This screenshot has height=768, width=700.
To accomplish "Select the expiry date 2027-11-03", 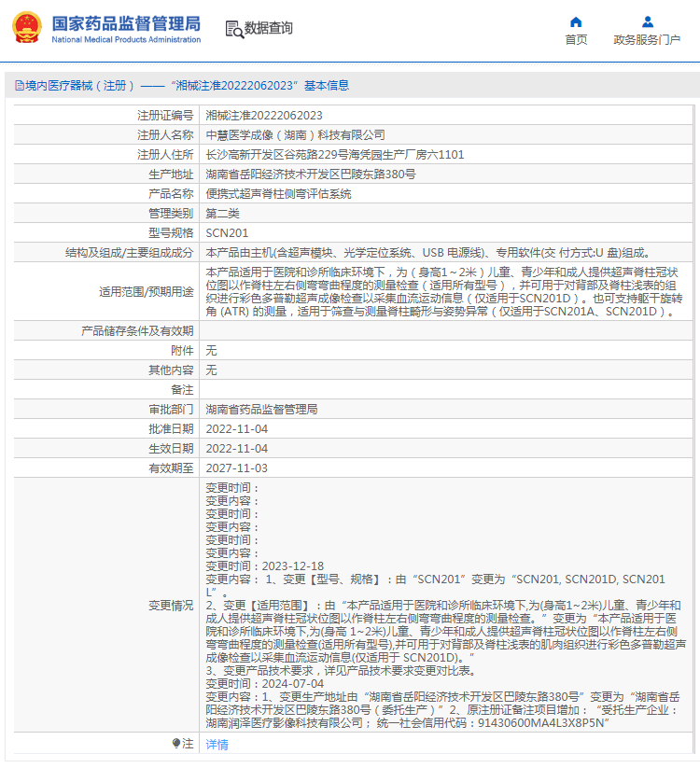I will (237, 468).
